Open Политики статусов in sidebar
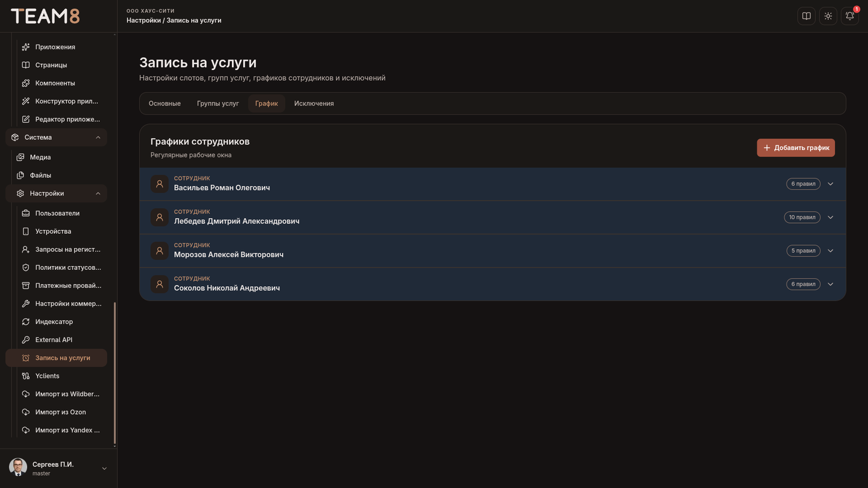The height and width of the screenshot is (488, 868). (x=62, y=267)
